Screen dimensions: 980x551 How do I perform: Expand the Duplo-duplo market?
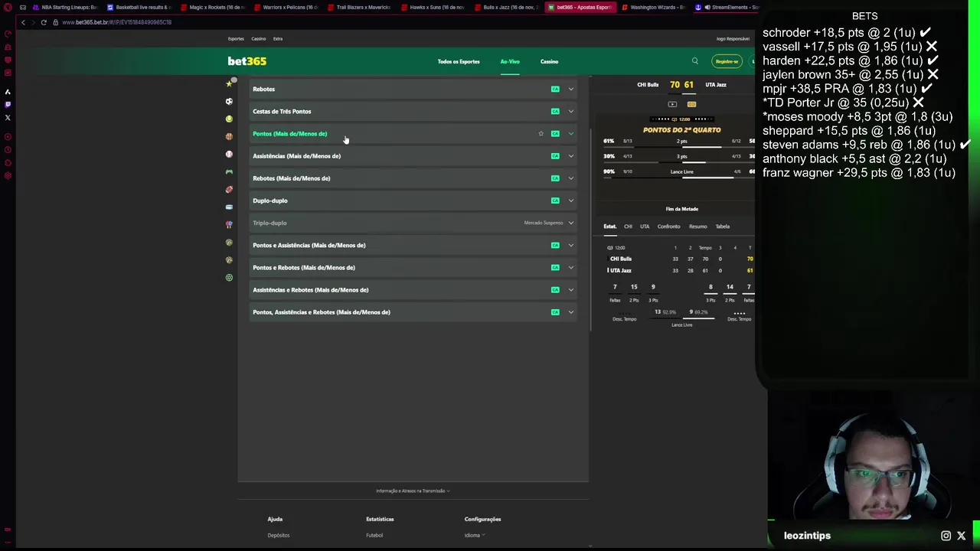click(x=413, y=201)
